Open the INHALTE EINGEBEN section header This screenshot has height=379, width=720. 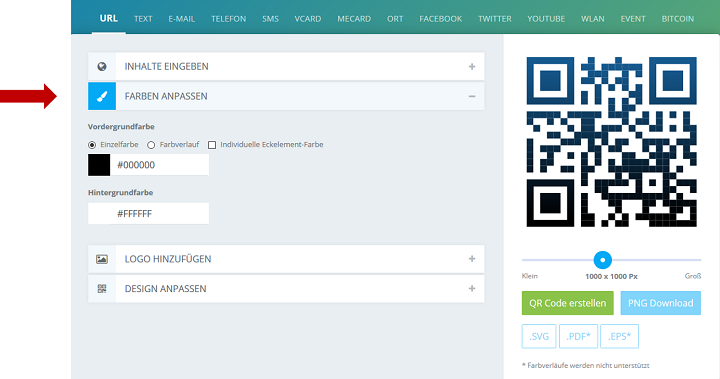tap(286, 67)
